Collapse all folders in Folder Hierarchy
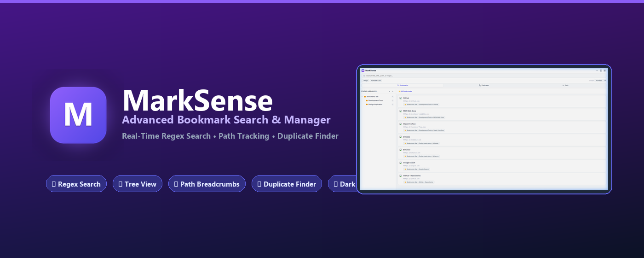The height and width of the screenshot is (258, 644). point(393,91)
